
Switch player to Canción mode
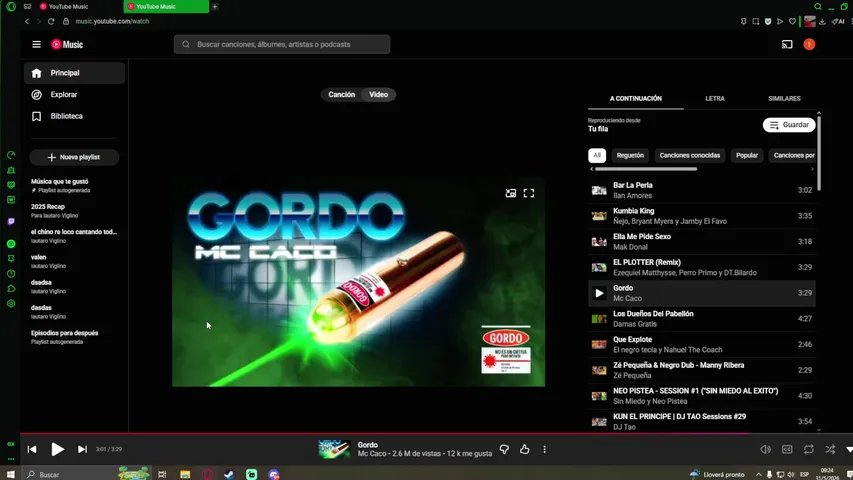click(341, 95)
